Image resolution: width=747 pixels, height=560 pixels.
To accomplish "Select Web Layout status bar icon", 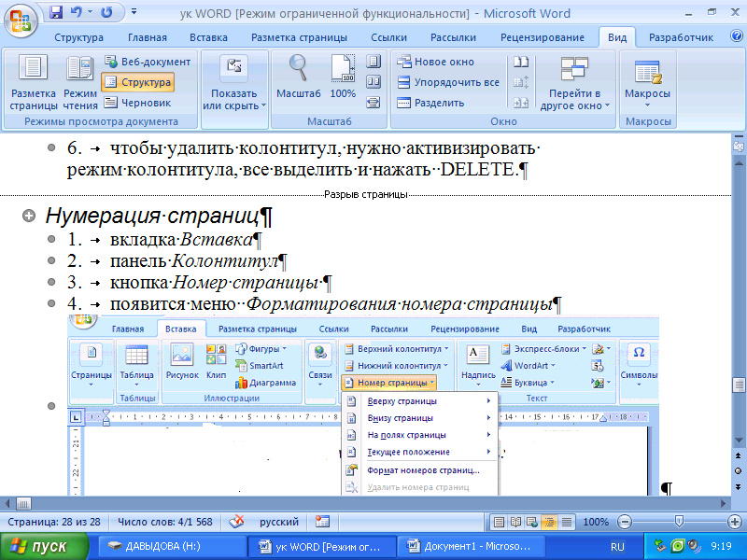I will 532,523.
